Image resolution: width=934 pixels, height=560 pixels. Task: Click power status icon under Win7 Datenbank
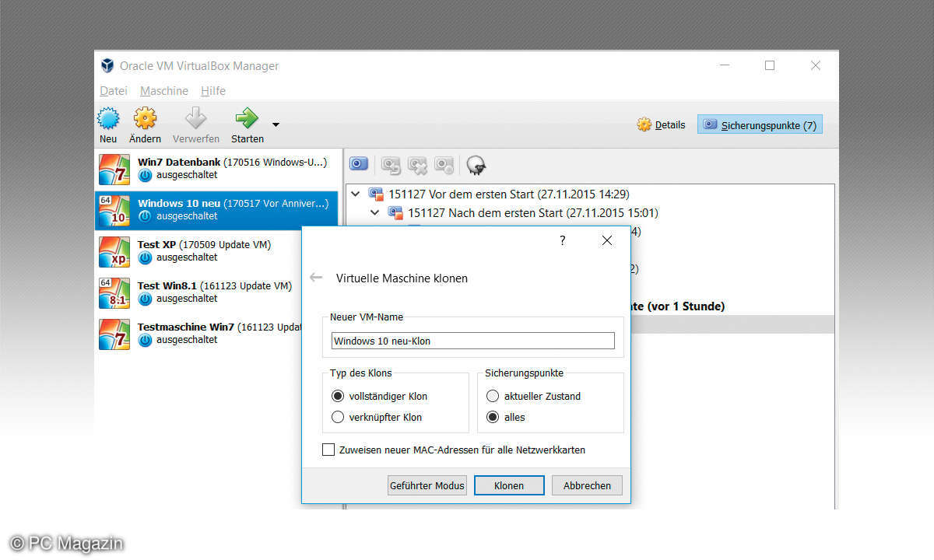(x=145, y=176)
